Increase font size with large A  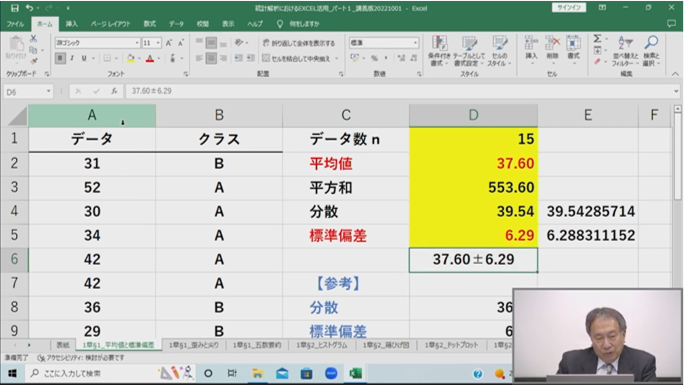169,43
